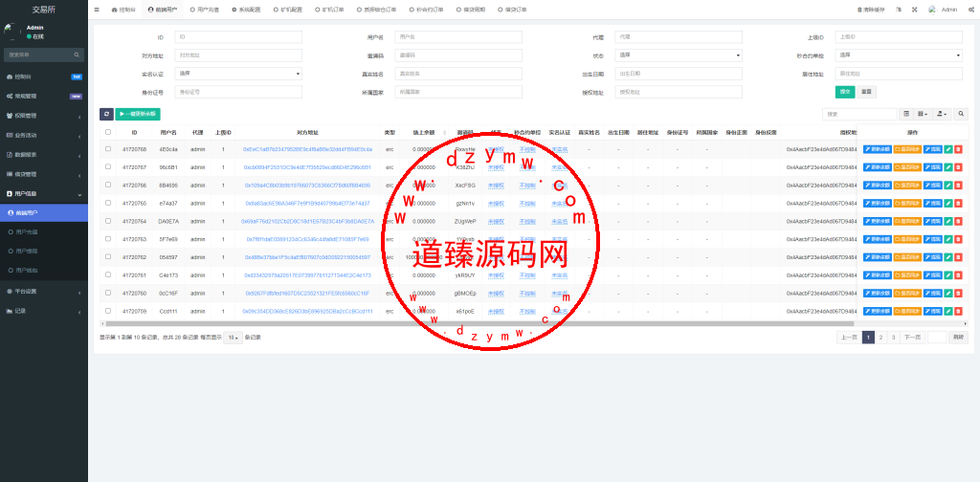Check the checkbox for row 41720768

pos(108,149)
